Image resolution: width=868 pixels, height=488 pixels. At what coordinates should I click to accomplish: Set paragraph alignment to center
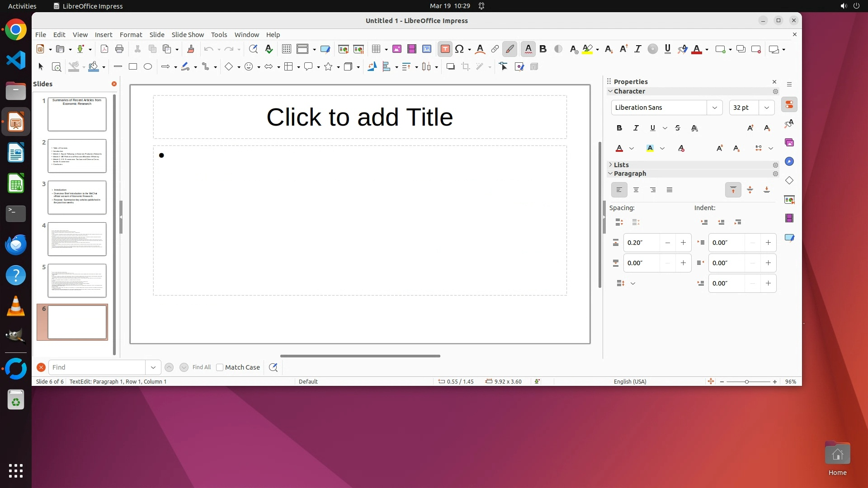pos(636,190)
